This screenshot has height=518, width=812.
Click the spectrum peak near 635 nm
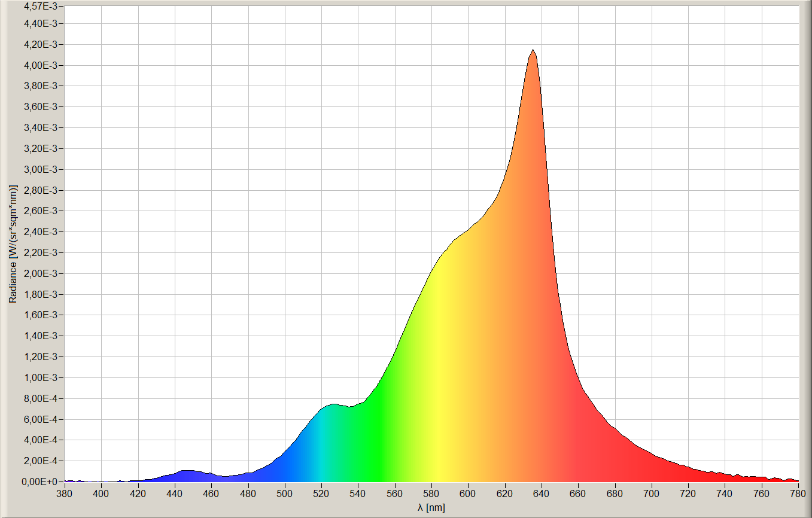click(x=533, y=51)
